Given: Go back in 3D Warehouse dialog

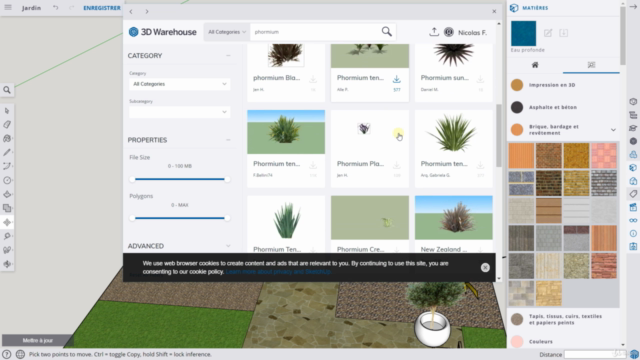Looking at the screenshot, I should coord(131,11).
